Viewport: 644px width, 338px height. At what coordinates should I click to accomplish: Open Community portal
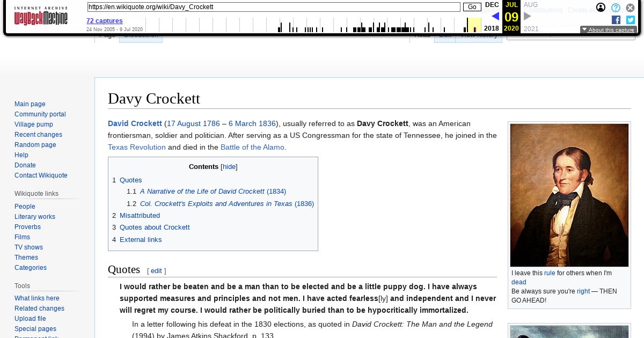(x=40, y=114)
